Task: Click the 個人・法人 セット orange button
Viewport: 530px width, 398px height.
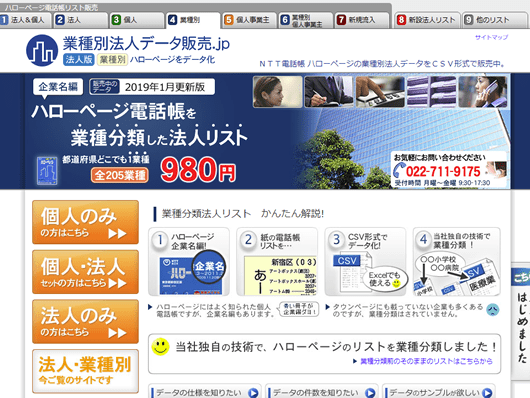Action: pos(85,272)
